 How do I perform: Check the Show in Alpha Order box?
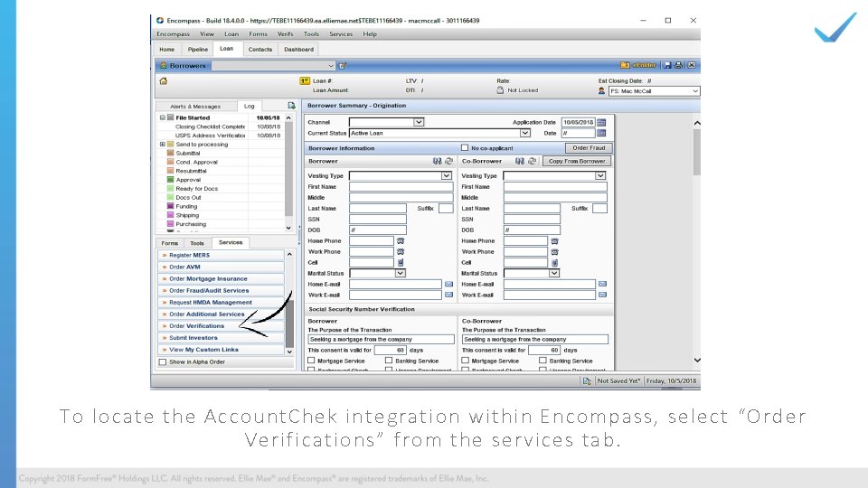pyautogui.click(x=163, y=362)
